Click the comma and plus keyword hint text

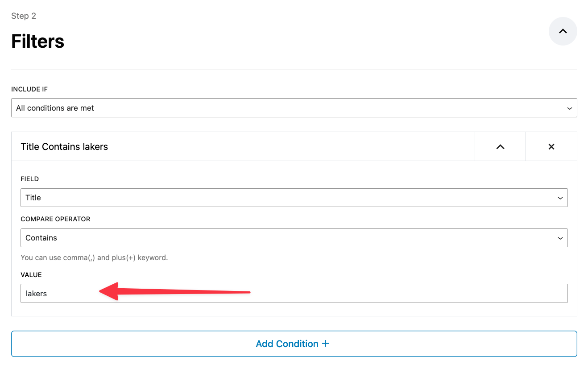point(94,257)
